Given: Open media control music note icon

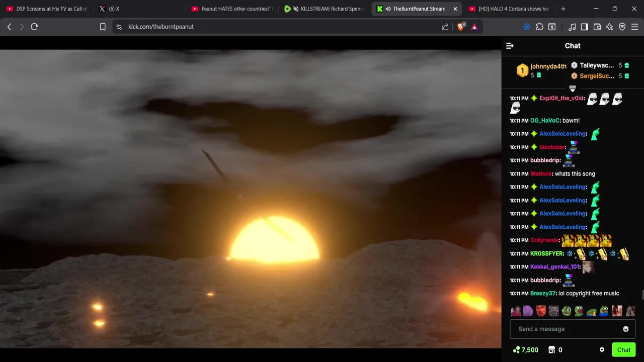Looking at the screenshot, I should click(572, 27).
